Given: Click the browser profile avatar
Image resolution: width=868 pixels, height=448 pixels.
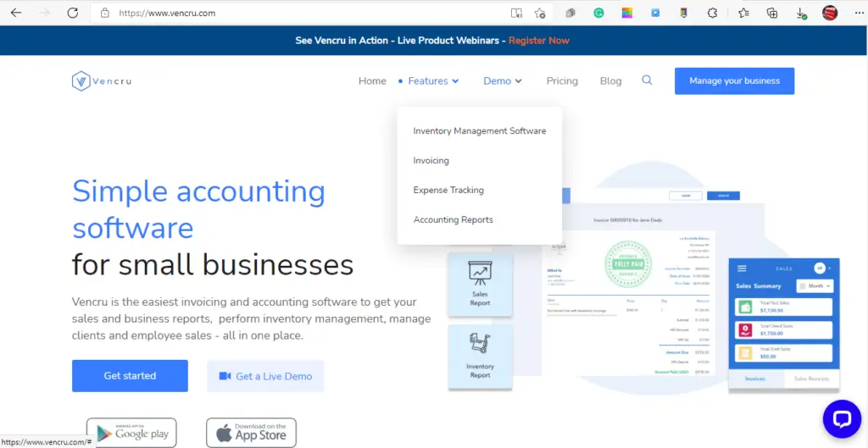Looking at the screenshot, I should click(830, 14).
